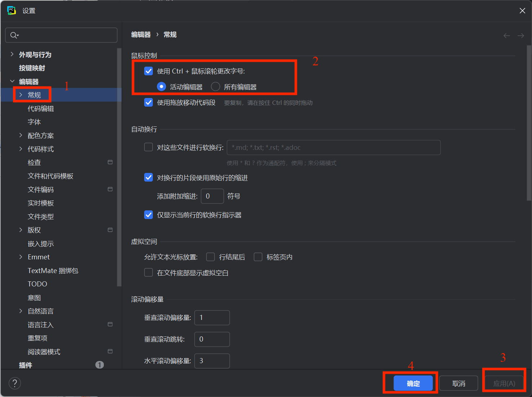Viewport: 532px width, 397px height.
Task: Collapse the 编辑器 tree node
Action: (x=12, y=81)
